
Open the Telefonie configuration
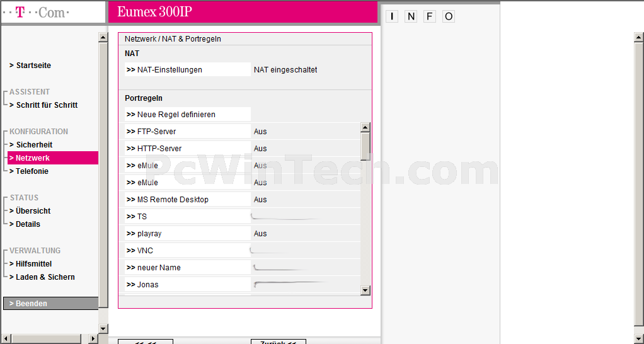click(29, 171)
